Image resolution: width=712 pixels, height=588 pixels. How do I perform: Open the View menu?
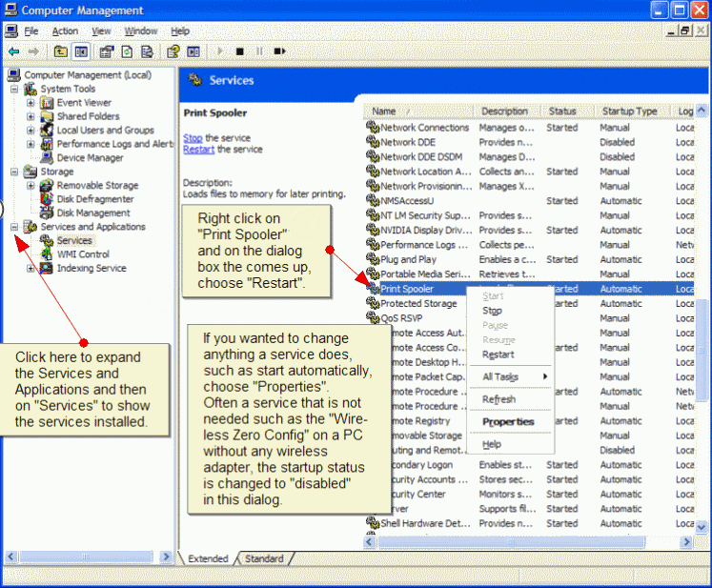point(101,31)
